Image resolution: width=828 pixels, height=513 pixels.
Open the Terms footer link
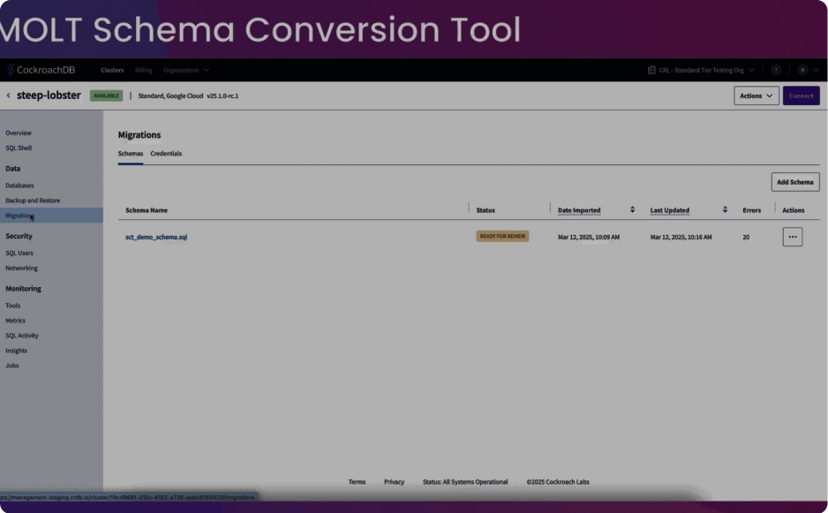tap(357, 482)
